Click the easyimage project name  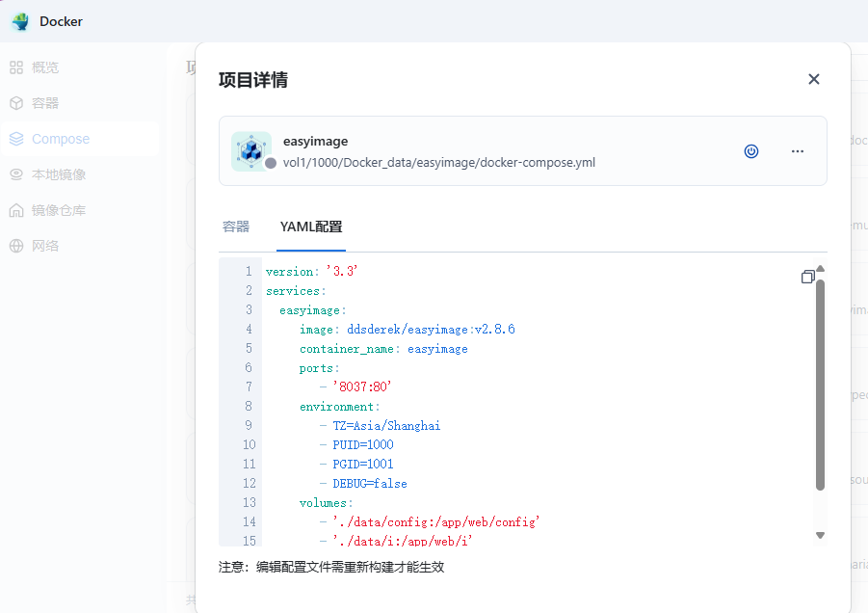tap(316, 142)
